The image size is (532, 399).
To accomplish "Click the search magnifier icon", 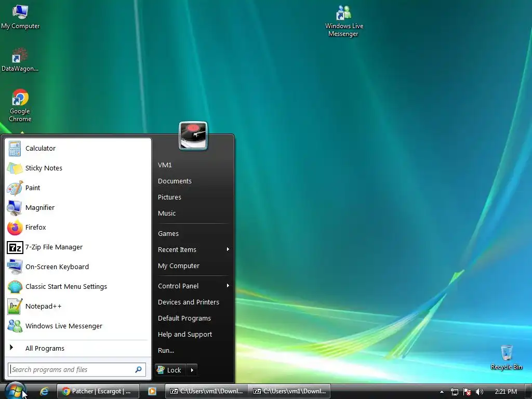I will click(138, 369).
